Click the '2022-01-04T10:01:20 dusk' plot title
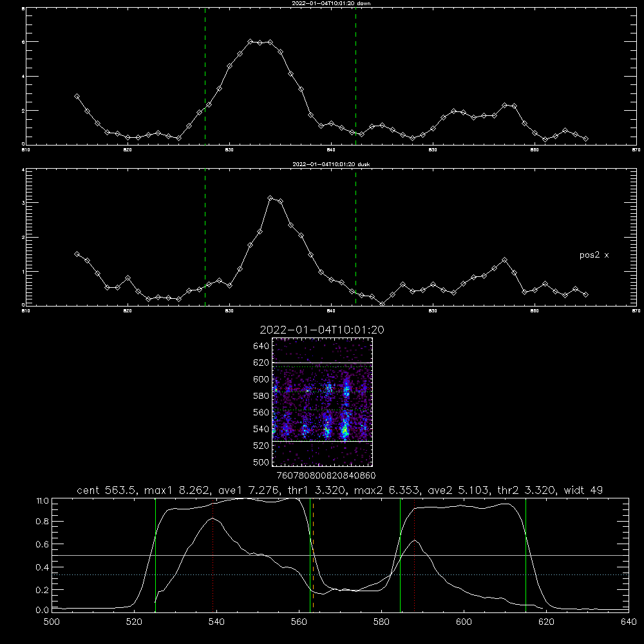Viewport: 644px width, 644px height. point(330,164)
